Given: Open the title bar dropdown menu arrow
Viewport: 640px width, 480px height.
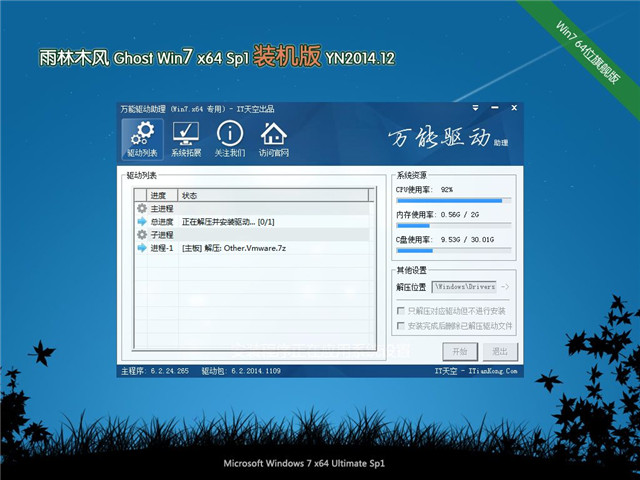Looking at the screenshot, I should pos(476,108).
